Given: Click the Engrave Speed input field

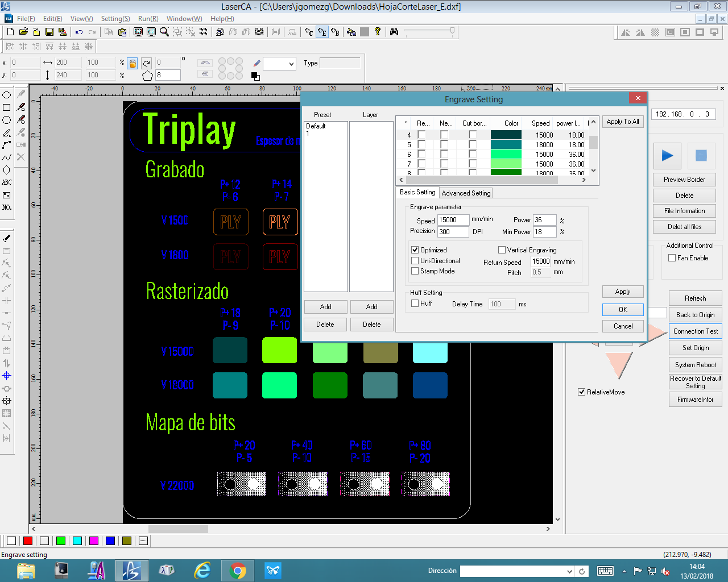Looking at the screenshot, I should coord(453,220).
